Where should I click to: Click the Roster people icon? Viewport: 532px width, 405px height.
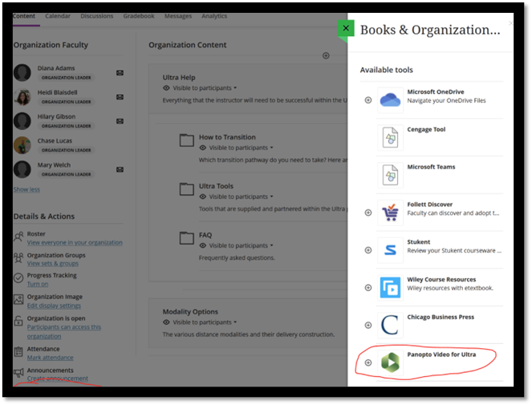pos(18,237)
